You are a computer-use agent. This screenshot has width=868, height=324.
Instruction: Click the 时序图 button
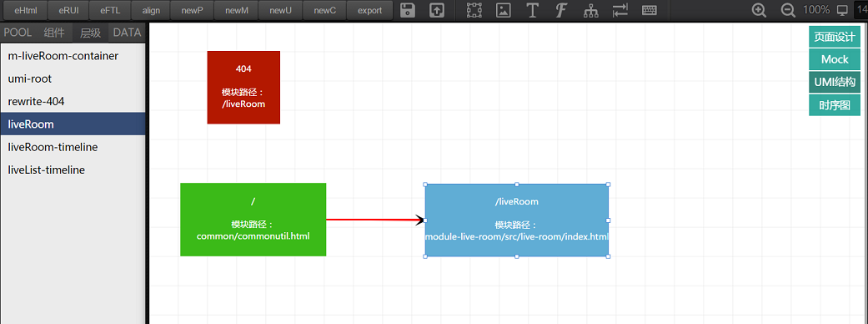pos(835,105)
